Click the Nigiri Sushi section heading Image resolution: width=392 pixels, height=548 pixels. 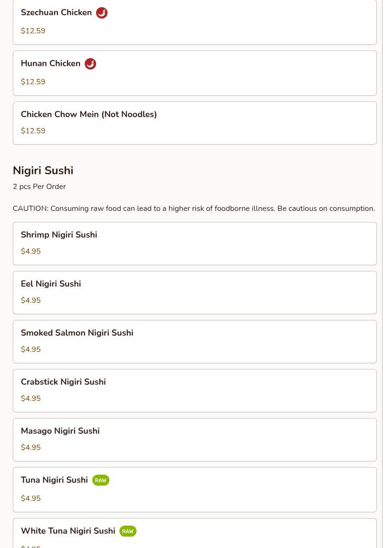[x=43, y=170]
